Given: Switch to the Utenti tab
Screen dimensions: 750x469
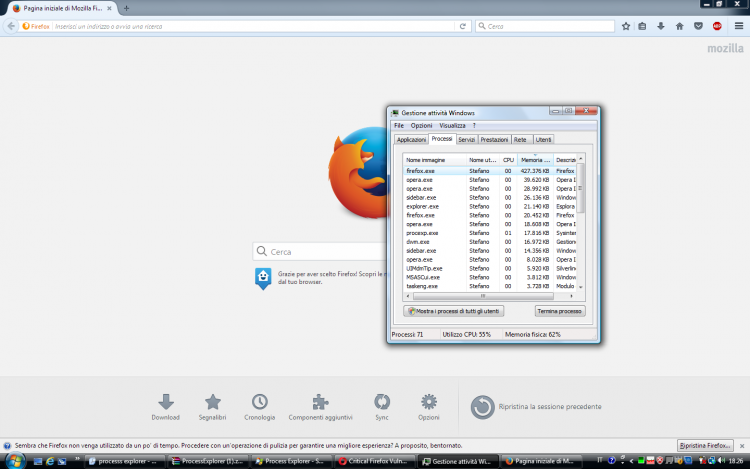Looking at the screenshot, I should point(543,140).
